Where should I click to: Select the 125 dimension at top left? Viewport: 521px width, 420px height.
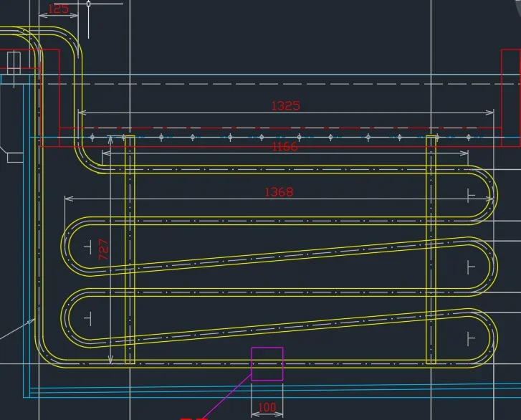point(59,9)
